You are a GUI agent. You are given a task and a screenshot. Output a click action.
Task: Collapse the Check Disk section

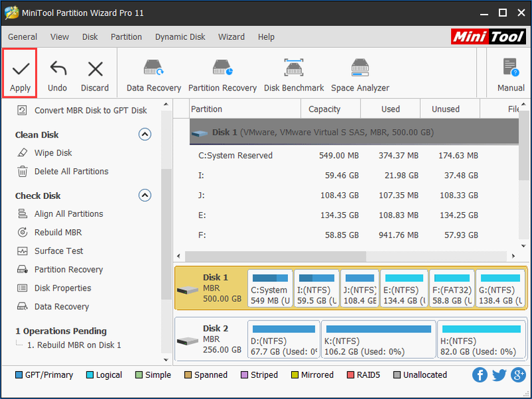tap(145, 196)
